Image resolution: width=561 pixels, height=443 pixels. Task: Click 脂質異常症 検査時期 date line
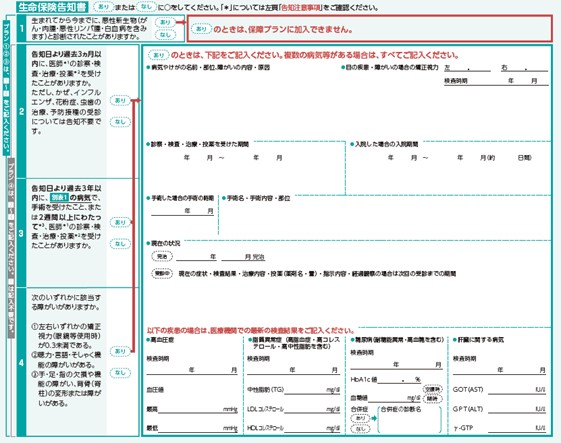[293, 370]
